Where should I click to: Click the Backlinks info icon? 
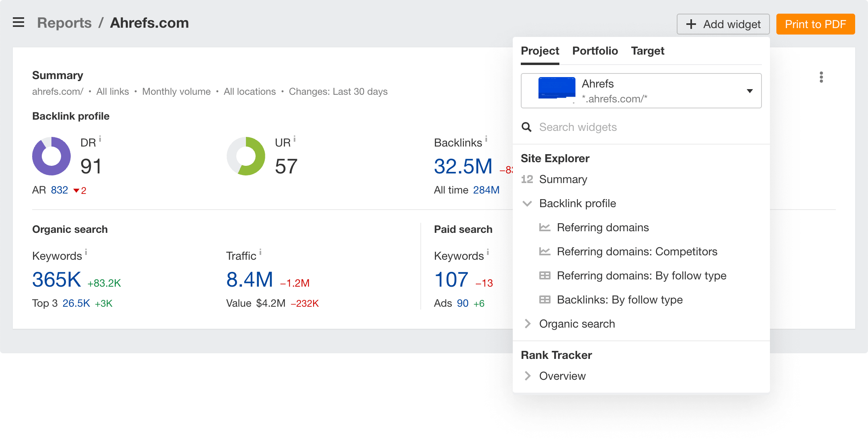[x=486, y=139]
